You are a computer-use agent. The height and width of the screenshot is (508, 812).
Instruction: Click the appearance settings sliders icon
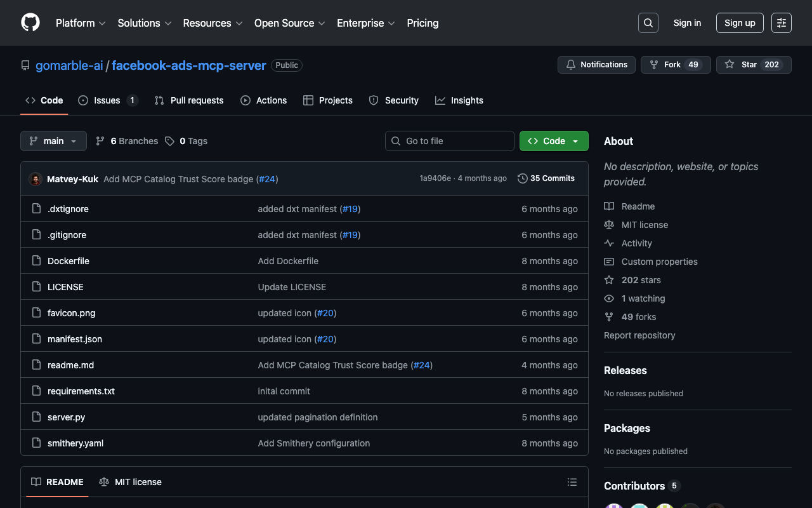pos(781,23)
